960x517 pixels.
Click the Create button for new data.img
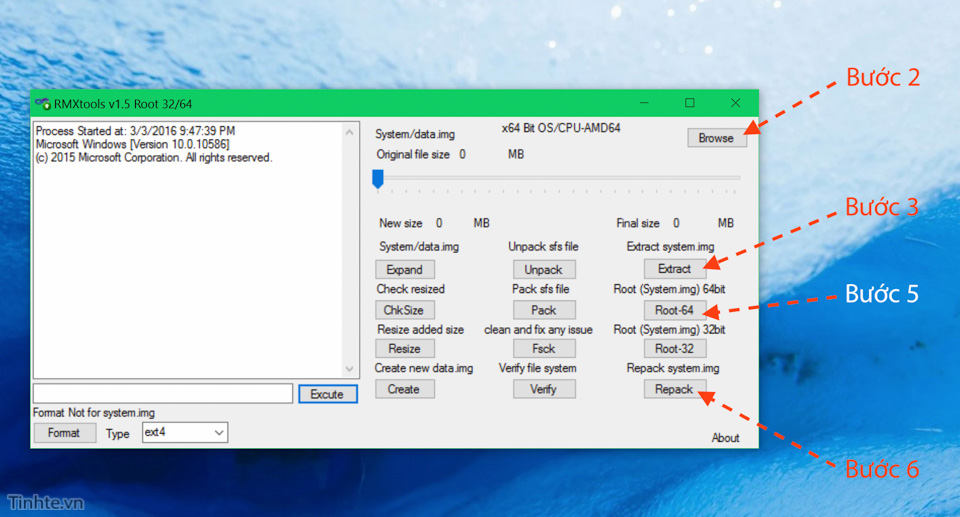click(x=405, y=389)
